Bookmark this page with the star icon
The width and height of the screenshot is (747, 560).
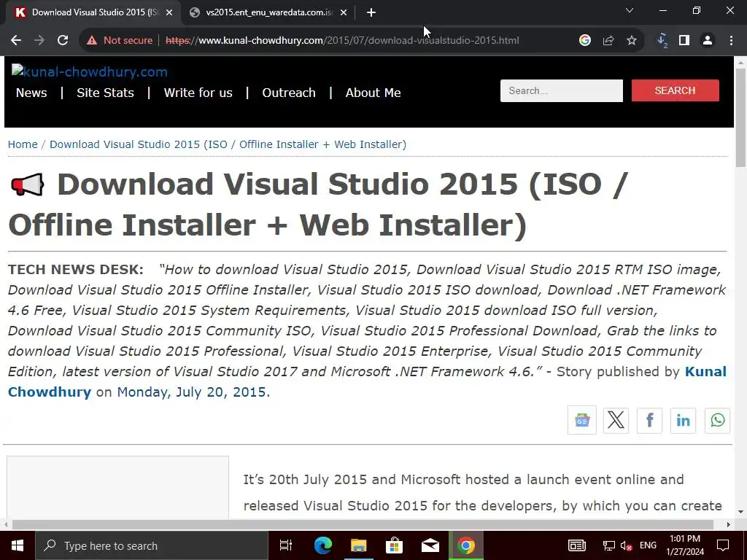[x=632, y=41]
